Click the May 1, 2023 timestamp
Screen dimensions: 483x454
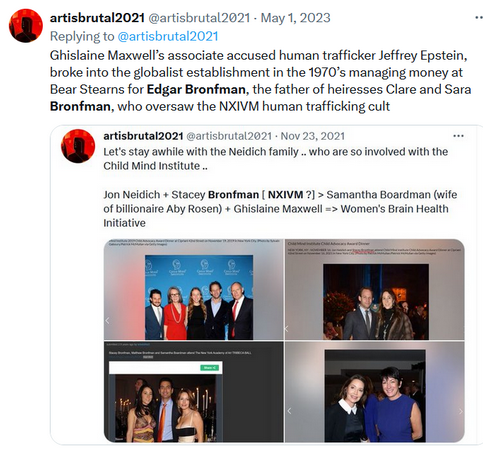pyautogui.click(x=295, y=18)
